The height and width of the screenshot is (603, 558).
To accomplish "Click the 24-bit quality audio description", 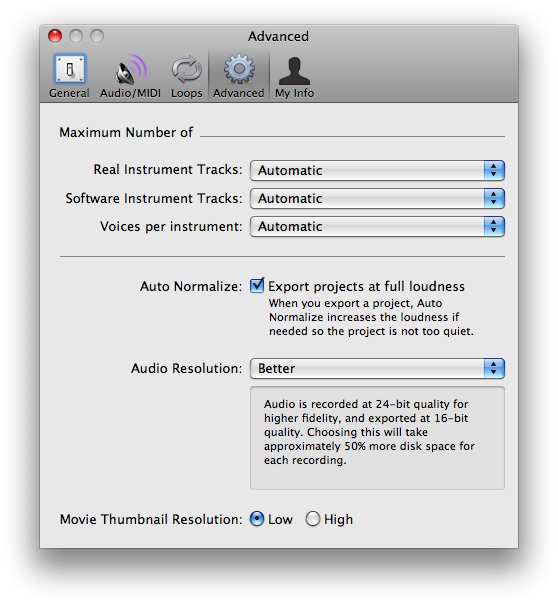I will (369, 432).
